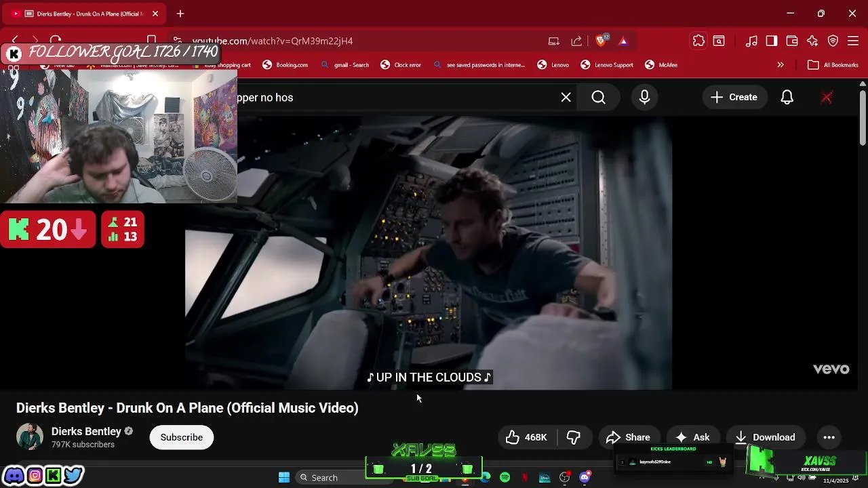The width and height of the screenshot is (868, 488).
Task: Click the 797K subscribers text
Action: [83, 445]
